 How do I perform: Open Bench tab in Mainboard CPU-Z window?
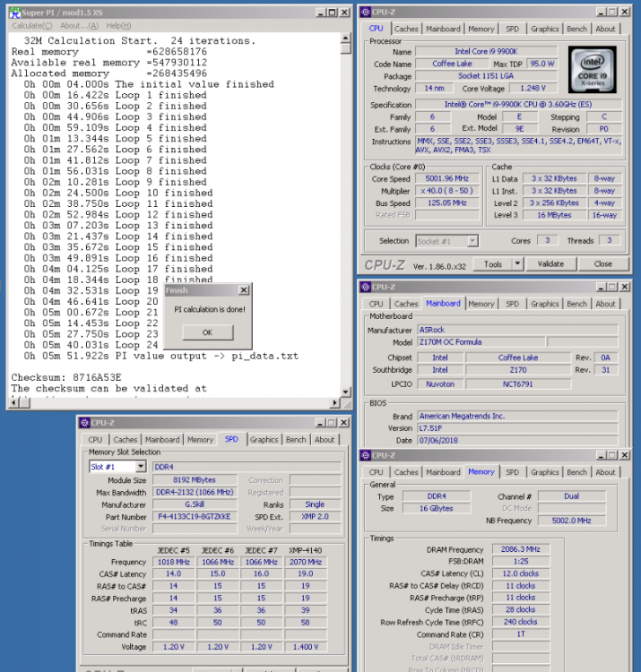click(x=576, y=304)
